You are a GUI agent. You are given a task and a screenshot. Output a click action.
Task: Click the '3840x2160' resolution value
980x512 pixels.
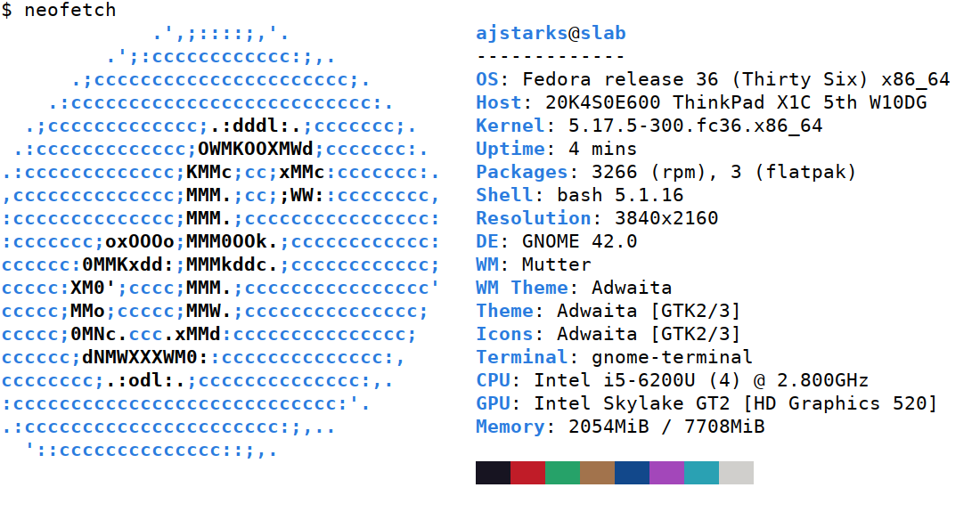pyautogui.click(x=666, y=218)
